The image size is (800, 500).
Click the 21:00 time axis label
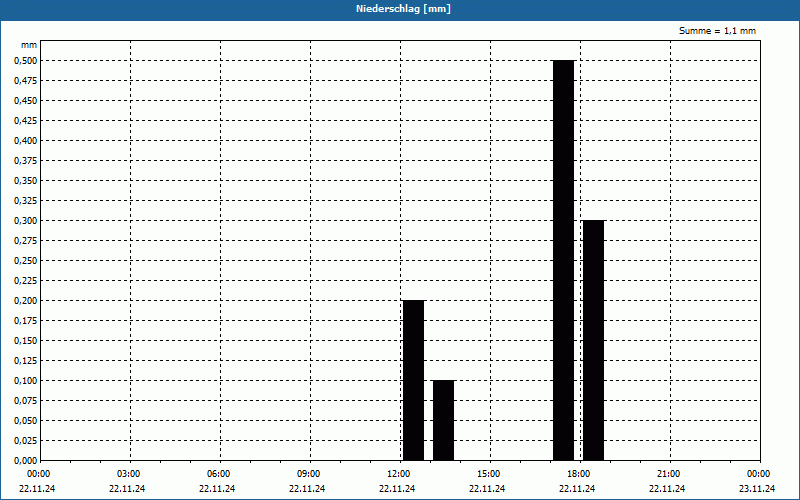pyautogui.click(x=670, y=474)
